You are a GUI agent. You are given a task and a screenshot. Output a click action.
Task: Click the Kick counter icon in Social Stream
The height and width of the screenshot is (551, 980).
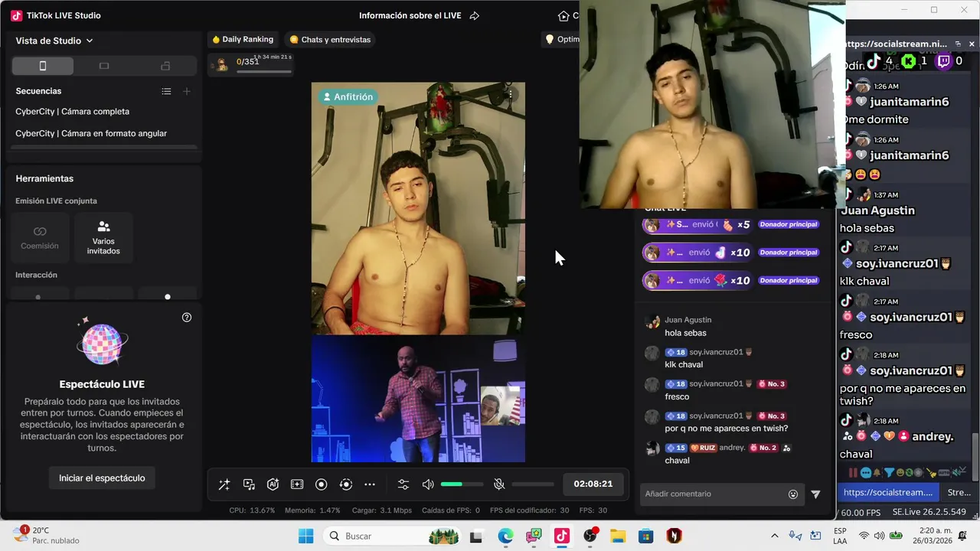click(x=909, y=61)
